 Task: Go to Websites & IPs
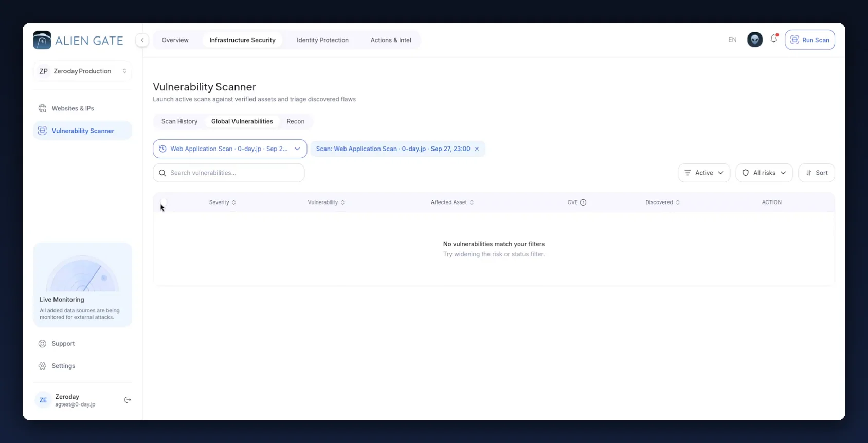[82, 108]
